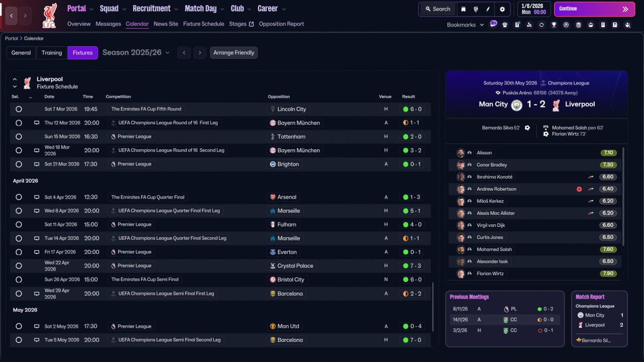Click the lineup list vertical scrollbar
The height and width of the screenshot is (362, 644).
point(623,196)
